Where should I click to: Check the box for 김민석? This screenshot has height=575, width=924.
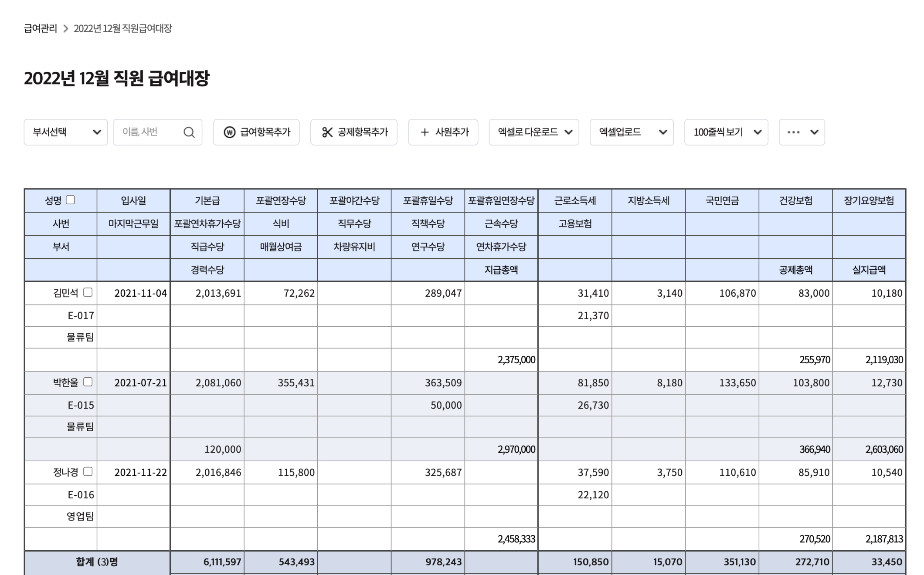click(88, 292)
